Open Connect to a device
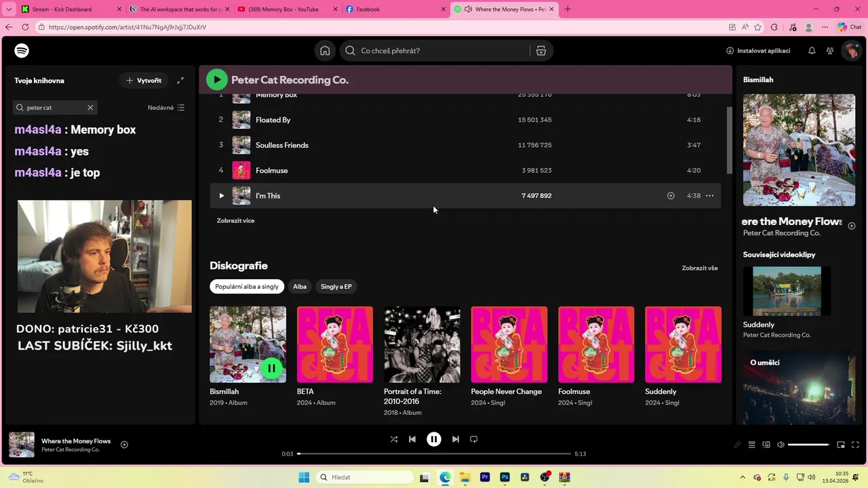Image resolution: width=868 pixels, height=488 pixels. pyautogui.click(x=766, y=445)
